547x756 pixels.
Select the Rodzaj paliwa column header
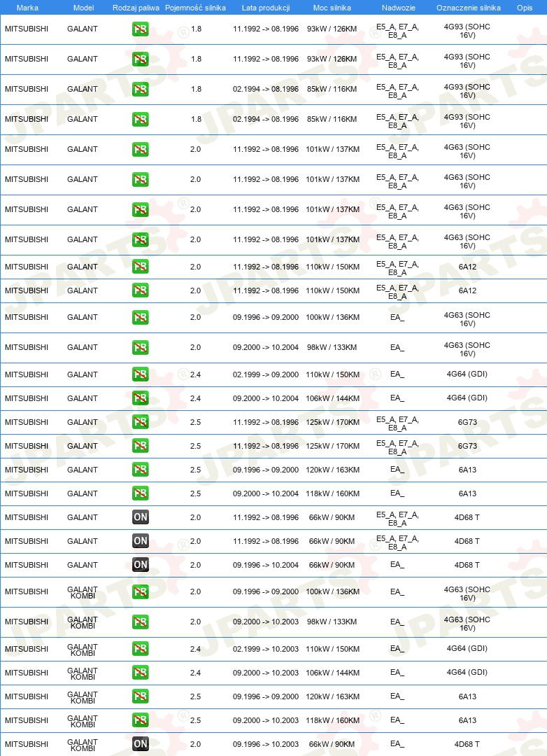pos(136,8)
